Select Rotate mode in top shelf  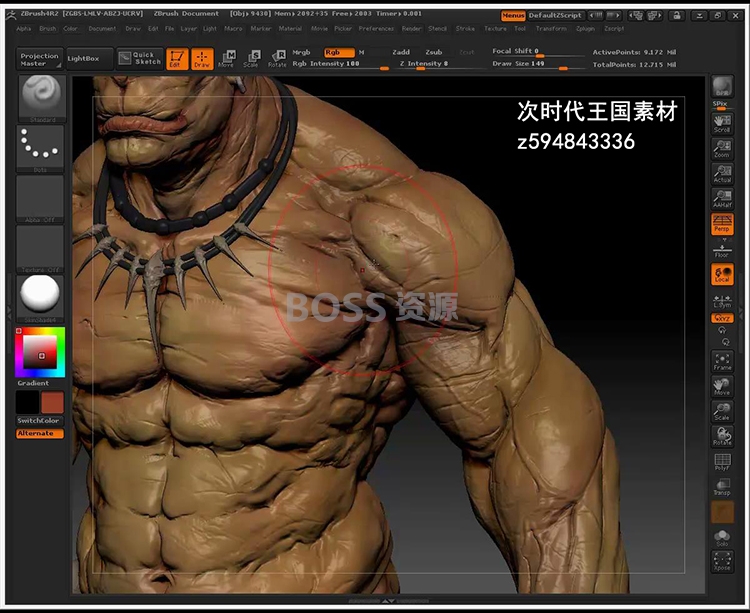[277, 58]
